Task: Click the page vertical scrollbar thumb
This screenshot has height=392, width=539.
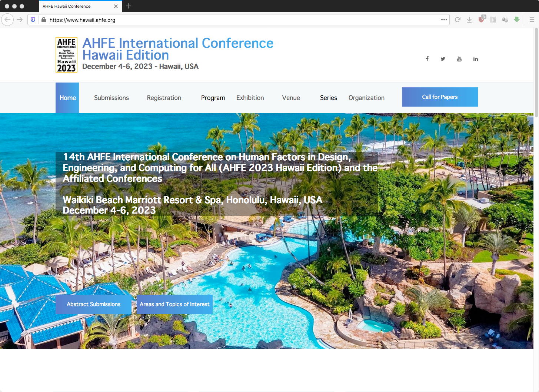Action: point(536,73)
